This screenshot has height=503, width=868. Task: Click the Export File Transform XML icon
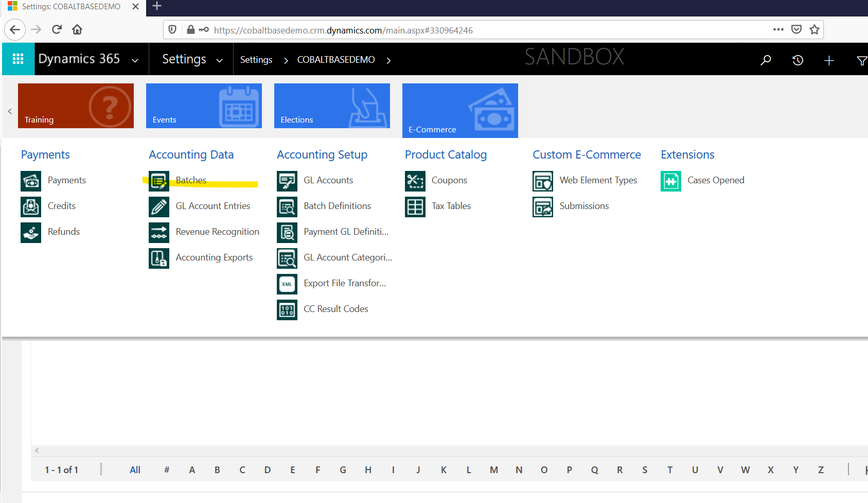[287, 284]
